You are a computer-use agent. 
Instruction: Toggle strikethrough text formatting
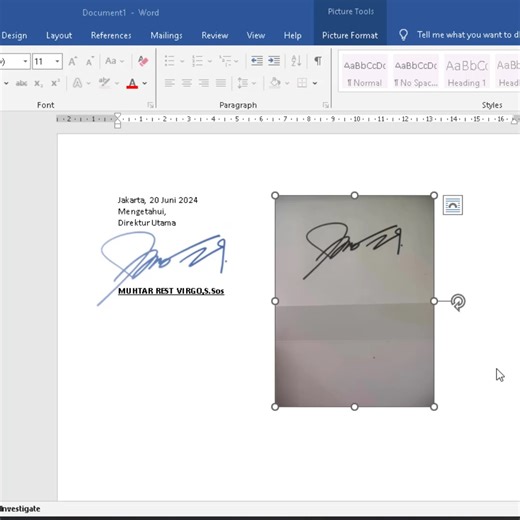click(x=21, y=83)
